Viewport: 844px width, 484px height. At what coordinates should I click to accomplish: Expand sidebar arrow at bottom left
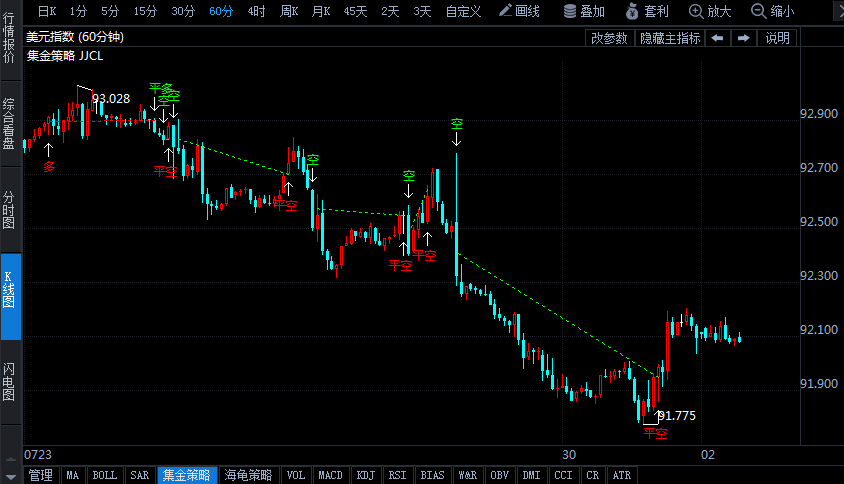tap(11, 476)
